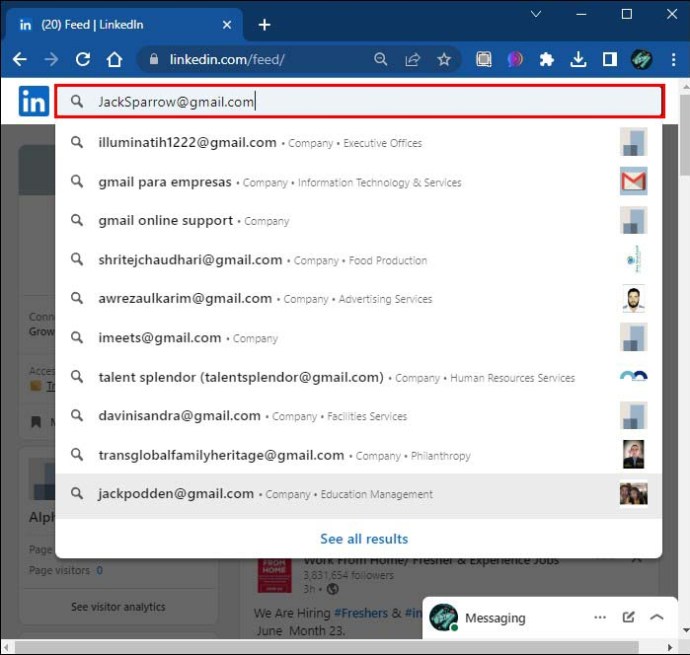The height and width of the screenshot is (655, 690).
Task: Open tab search dropdown chevron in title bar
Action: [x=536, y=15]
